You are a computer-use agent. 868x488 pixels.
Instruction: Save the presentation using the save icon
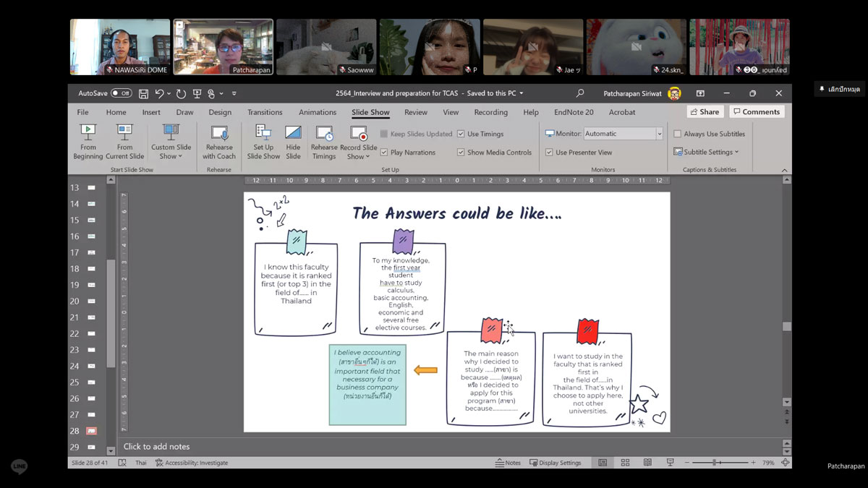pyautogui.click(x=144, y=93)
